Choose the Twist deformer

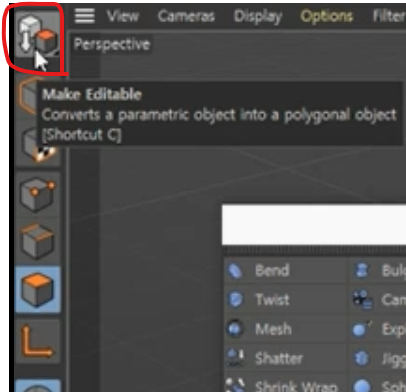click(x=285, y=300)
